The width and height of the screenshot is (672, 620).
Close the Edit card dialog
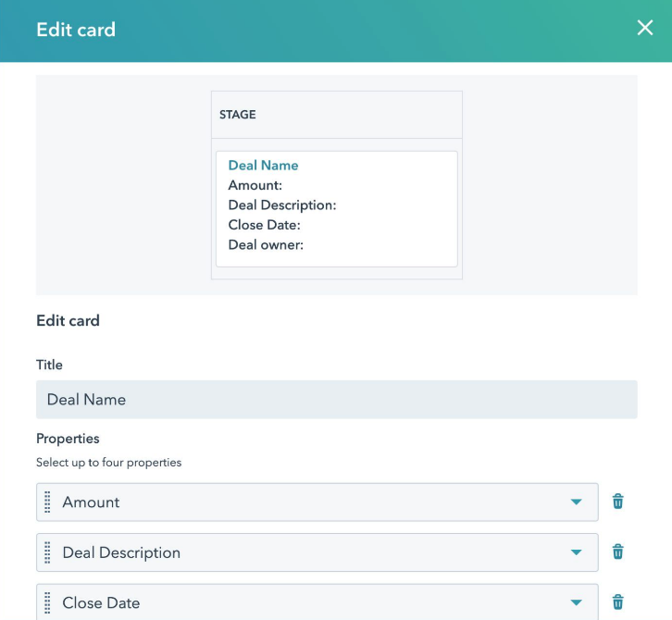pyautogui.click(x=644, y=28)
